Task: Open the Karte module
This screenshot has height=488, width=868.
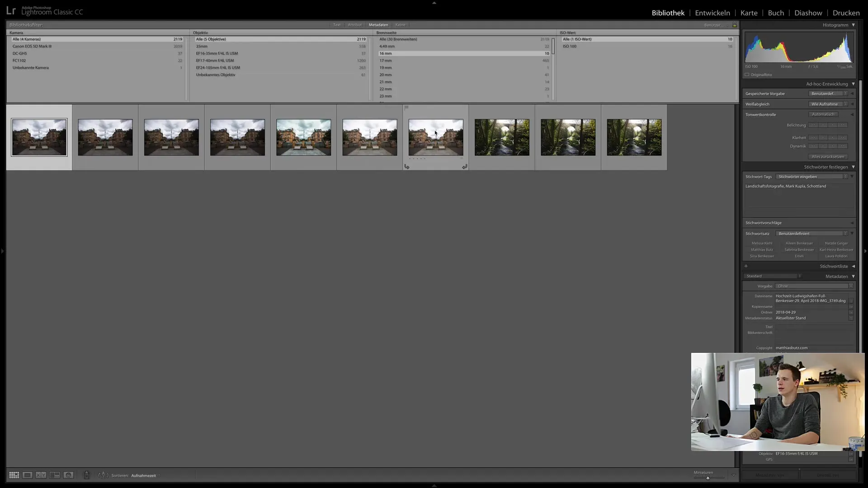Action: pyautogui.click(x=749, y=13)
